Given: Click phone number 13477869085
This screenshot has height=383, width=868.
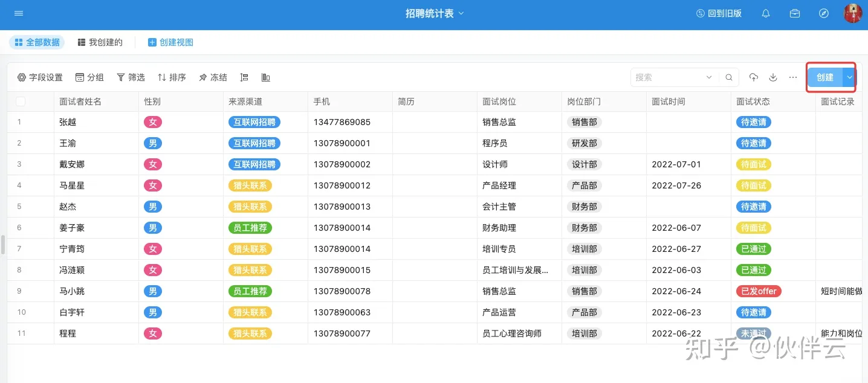Looking at the screenshot, I should (342, 122).
